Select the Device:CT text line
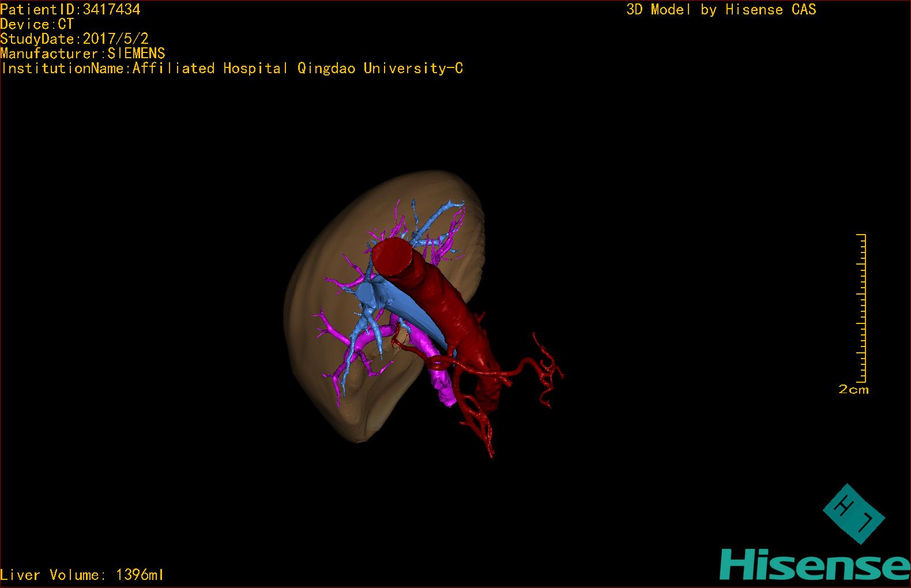This screenshot has width=911, height=588. coord(37,24)
